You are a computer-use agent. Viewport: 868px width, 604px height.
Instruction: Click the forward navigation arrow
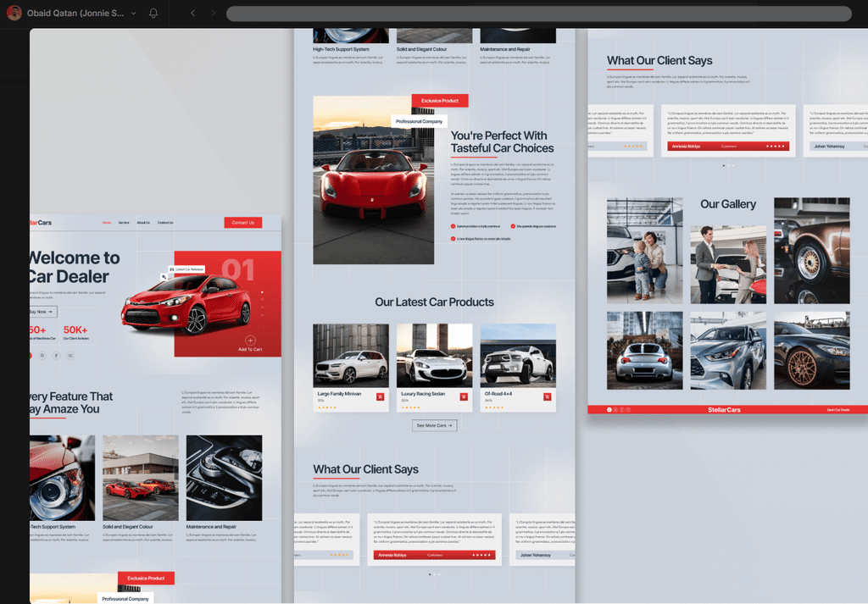coord(213,13)
